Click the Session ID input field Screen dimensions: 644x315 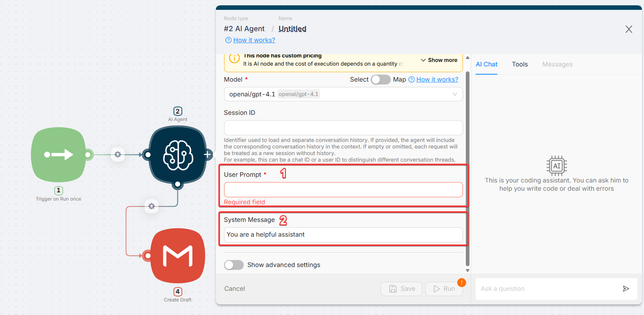coord(343,128)
